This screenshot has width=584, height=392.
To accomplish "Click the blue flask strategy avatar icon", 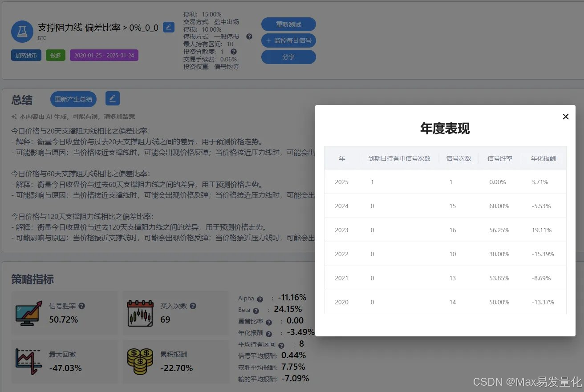I will (x=22, y=32).
